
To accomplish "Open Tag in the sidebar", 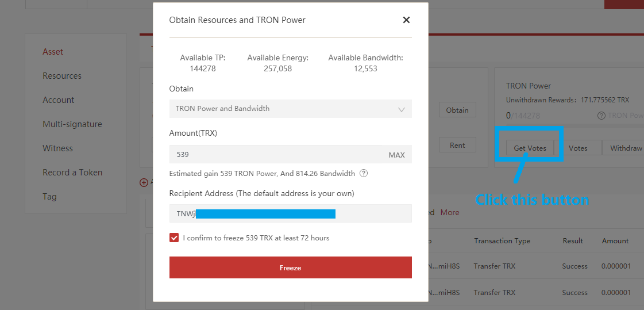I will pos(49,197).
